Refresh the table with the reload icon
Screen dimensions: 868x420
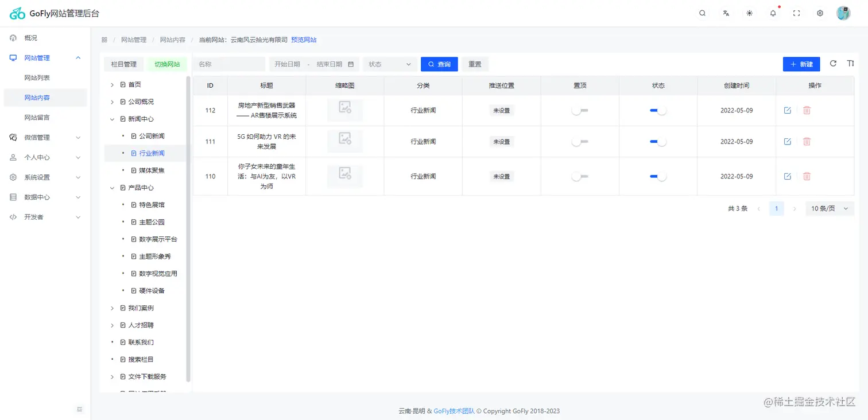tap(833, 64)
